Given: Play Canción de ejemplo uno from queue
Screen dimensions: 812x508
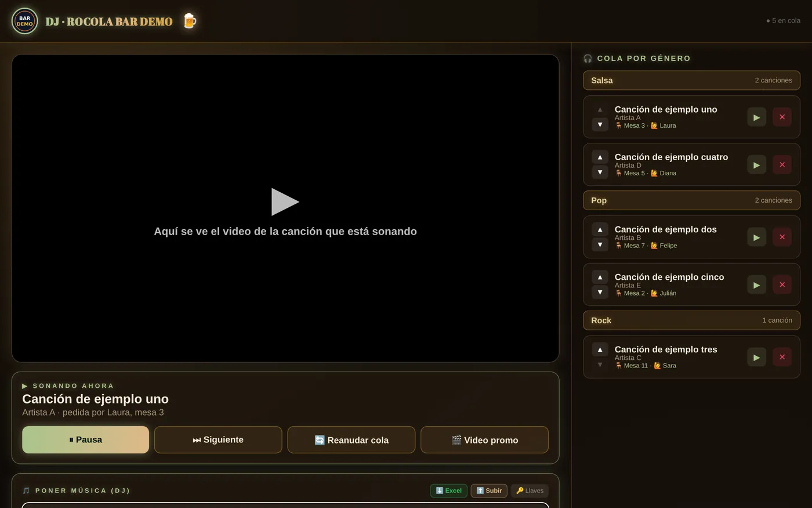Looking at the screenshot, I should [x=756, y=117].
